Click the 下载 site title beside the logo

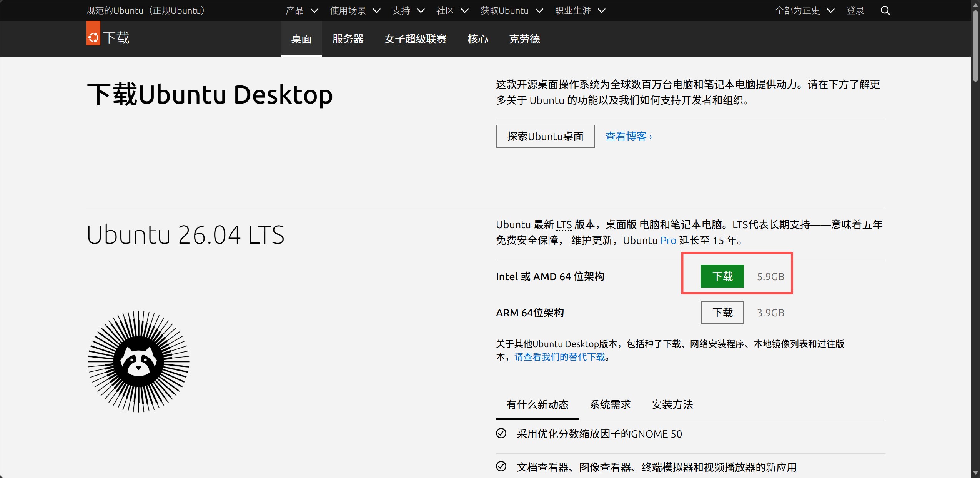pyautogui.click(x=116, y=38)
